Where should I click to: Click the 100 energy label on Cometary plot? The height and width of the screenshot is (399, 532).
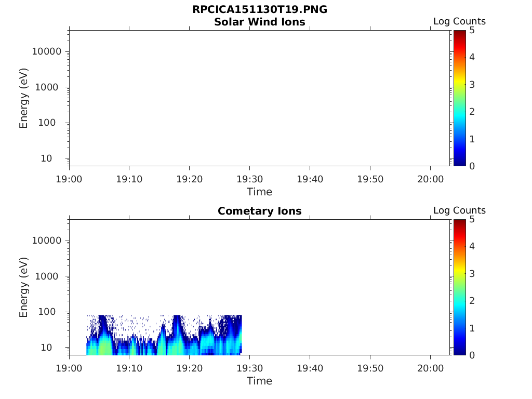tap(46, 312)
